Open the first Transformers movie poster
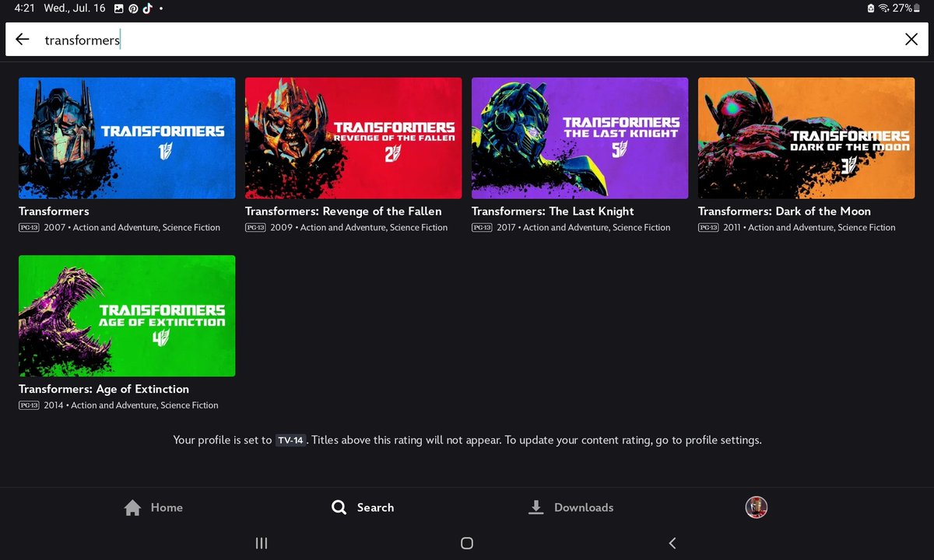934x560 pixels. [x=127, y=138]
